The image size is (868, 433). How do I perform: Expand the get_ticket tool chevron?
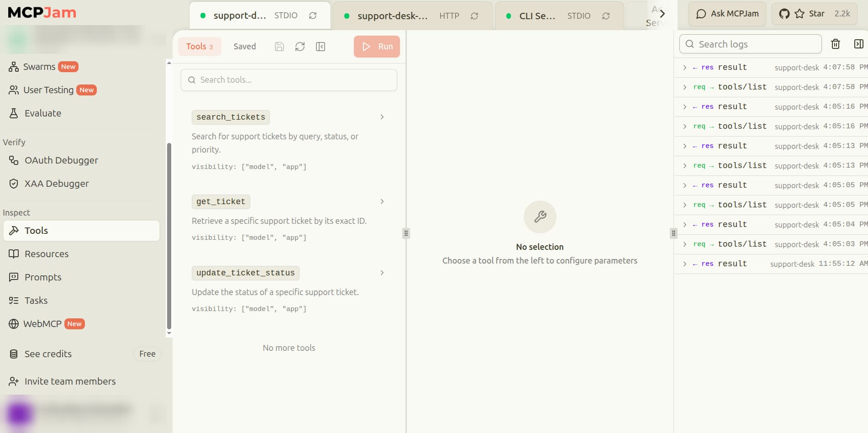(382, 201)
